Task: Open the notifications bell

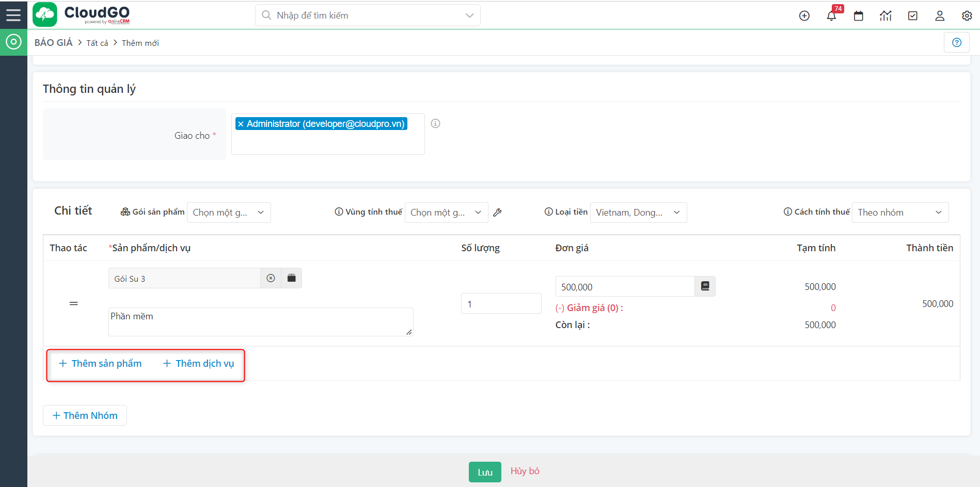Action: 831,16
